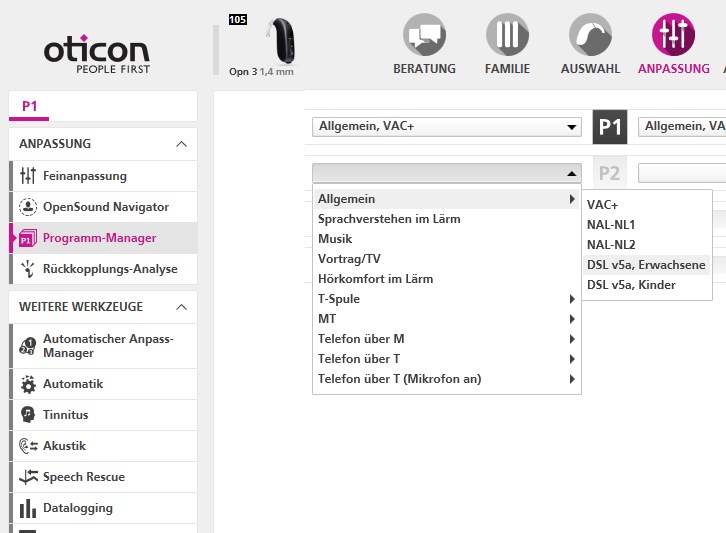This screenshot has height=533, width=726.
Task: Expand the T-Spule submenu arrow
Action: pos(572,299)
